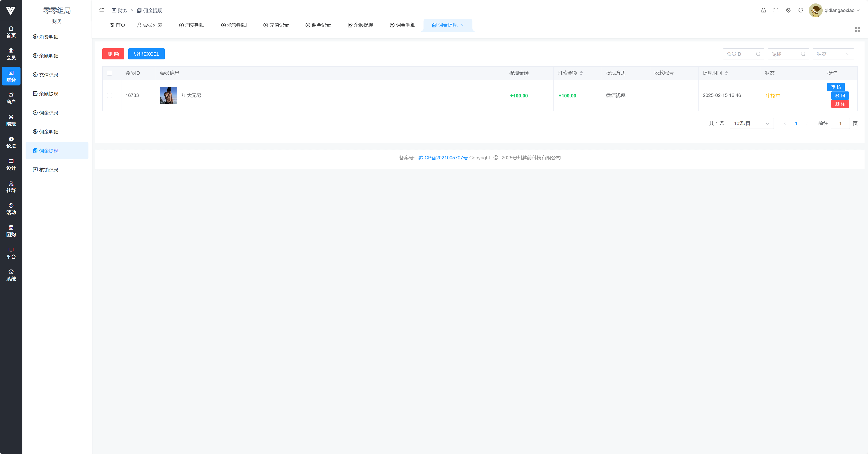868x454 pixels.
Task: Toggle fullscreen mode icon
Action: pyautogui.click(x=776, y=10)
